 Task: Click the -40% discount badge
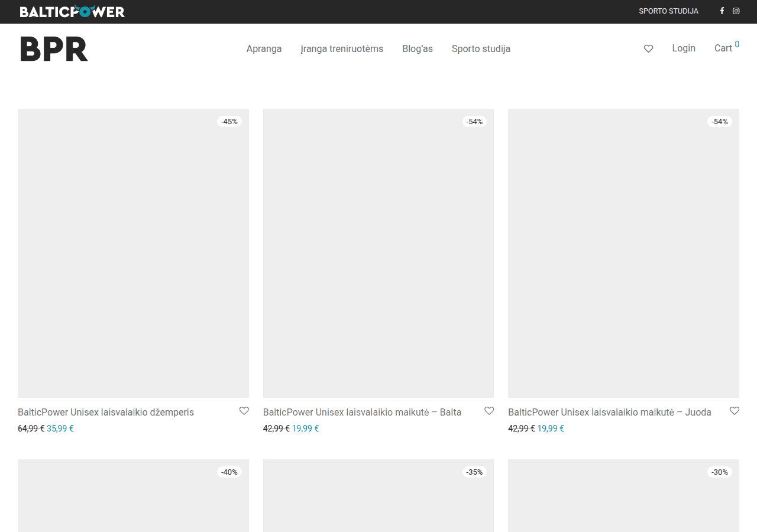tap(229, 472)
